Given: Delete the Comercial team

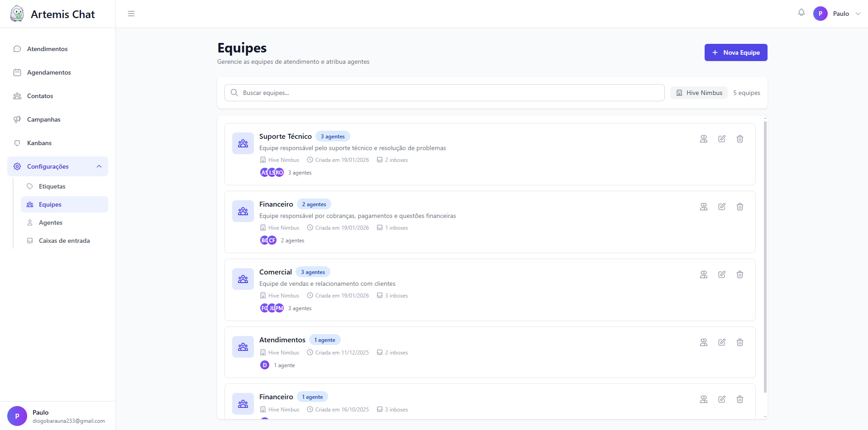Looking at the screenshot, I should (739, 274).
